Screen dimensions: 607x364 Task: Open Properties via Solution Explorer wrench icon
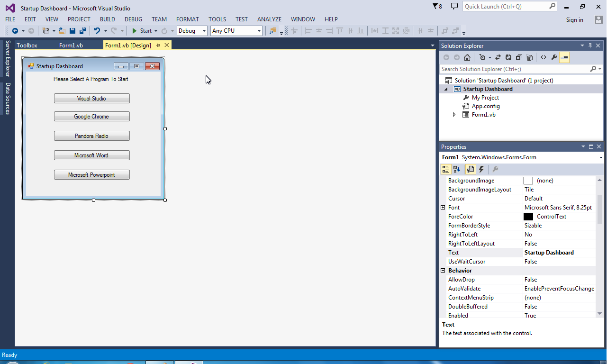(554, 57)
